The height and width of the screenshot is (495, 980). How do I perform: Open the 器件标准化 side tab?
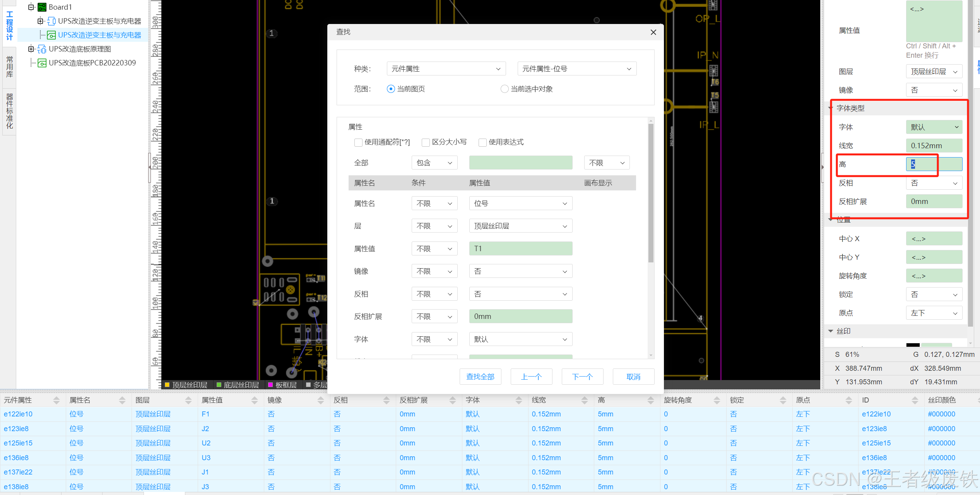9,111
